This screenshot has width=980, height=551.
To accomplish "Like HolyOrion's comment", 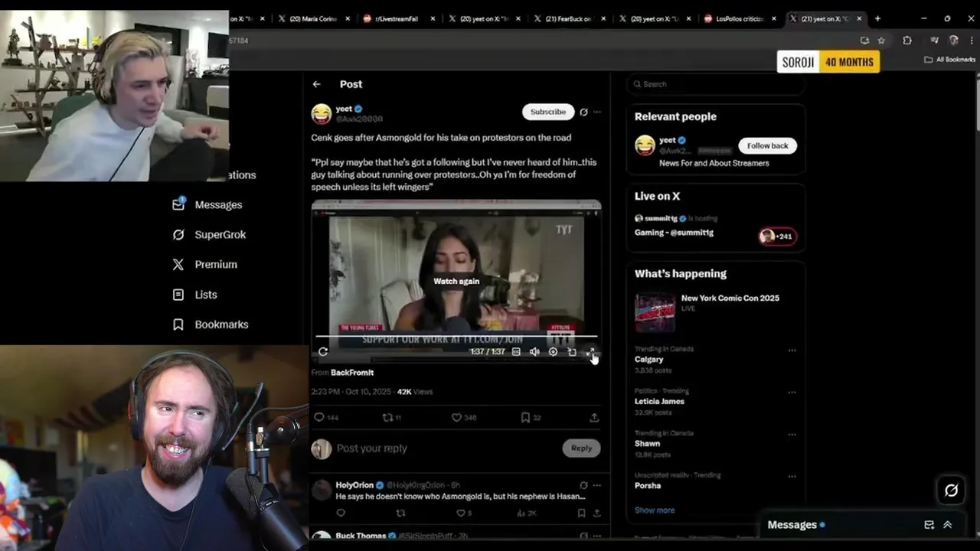I will (460, 513).
